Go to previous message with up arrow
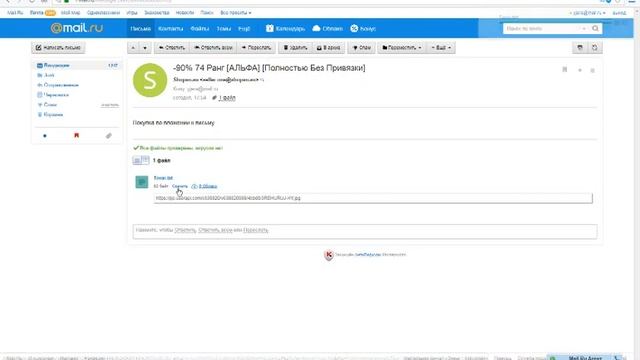Image resolution: width=640 pixels, height=360 pixels. [x=133, y=48]
